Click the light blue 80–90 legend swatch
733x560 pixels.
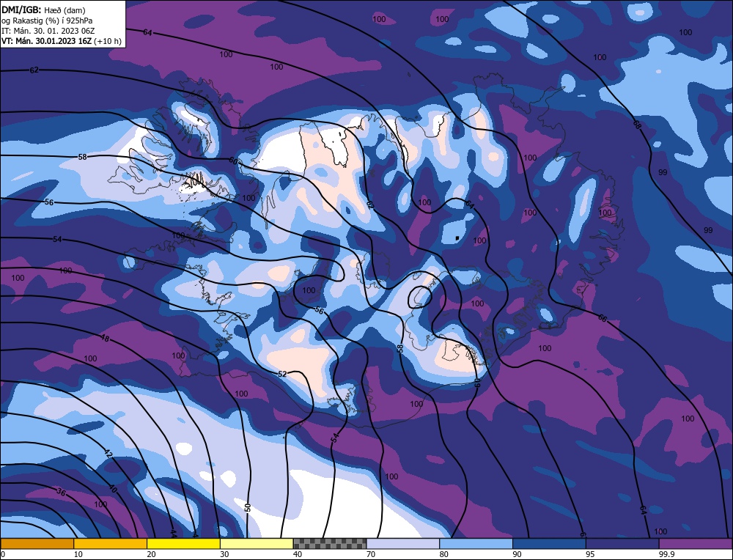476,543
